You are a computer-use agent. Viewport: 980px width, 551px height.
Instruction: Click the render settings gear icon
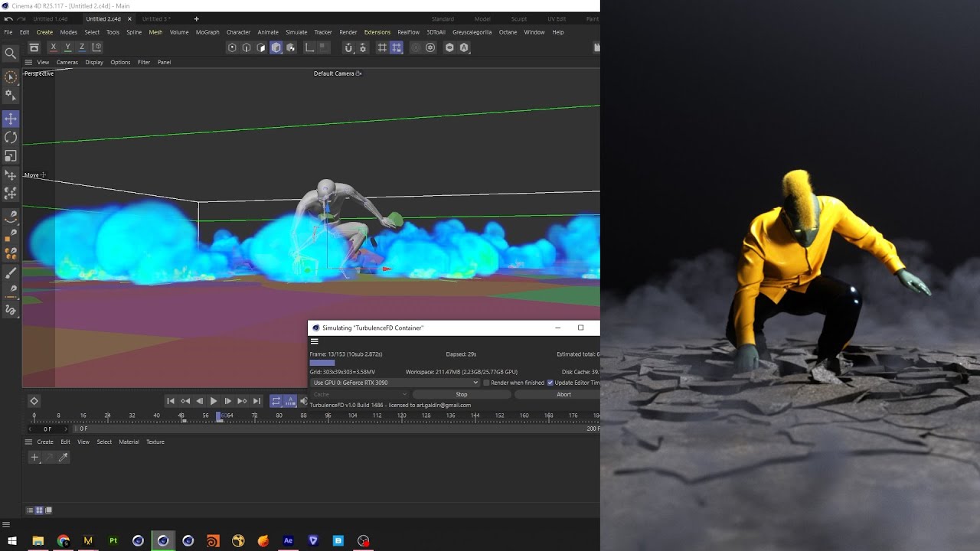click(430, 47)
